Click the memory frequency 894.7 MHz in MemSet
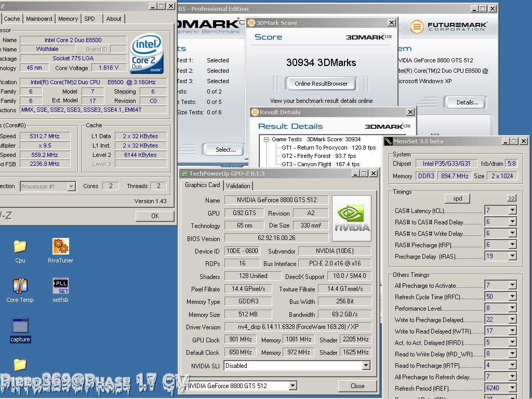Viewport: 532px width, 399px height. click(455, 176)
